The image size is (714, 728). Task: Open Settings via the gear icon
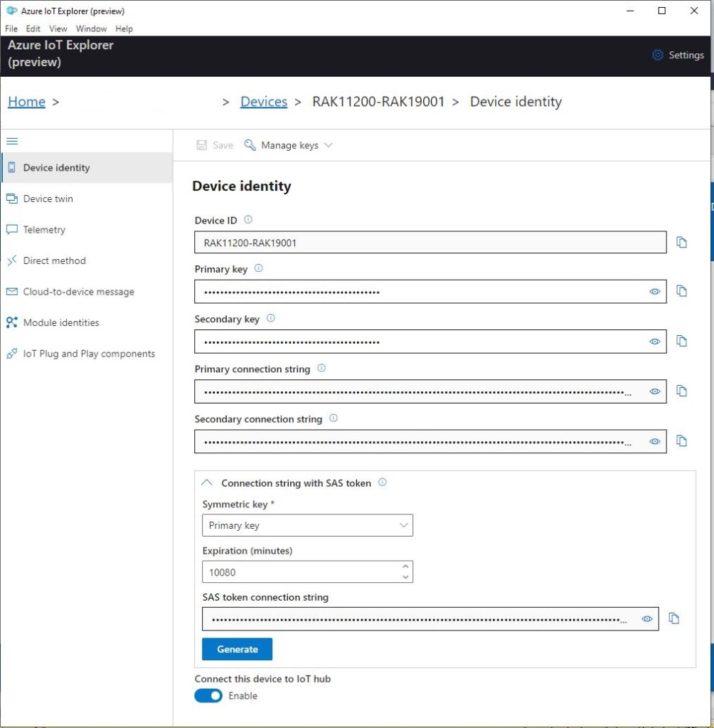[x=658, y=55]
